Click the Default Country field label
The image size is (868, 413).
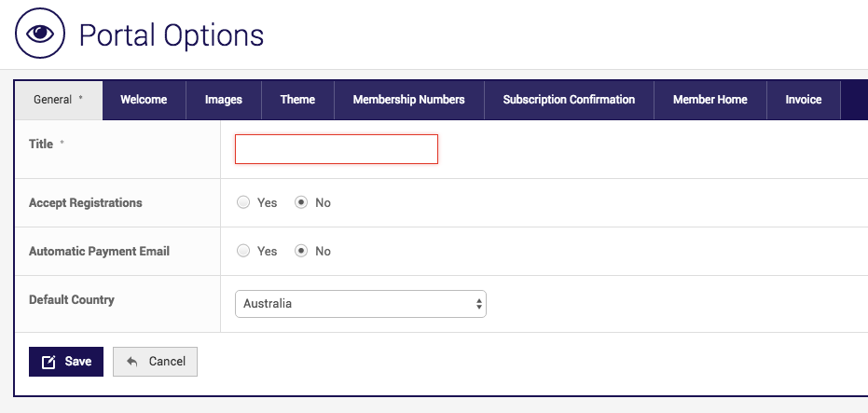click(72, 300)
